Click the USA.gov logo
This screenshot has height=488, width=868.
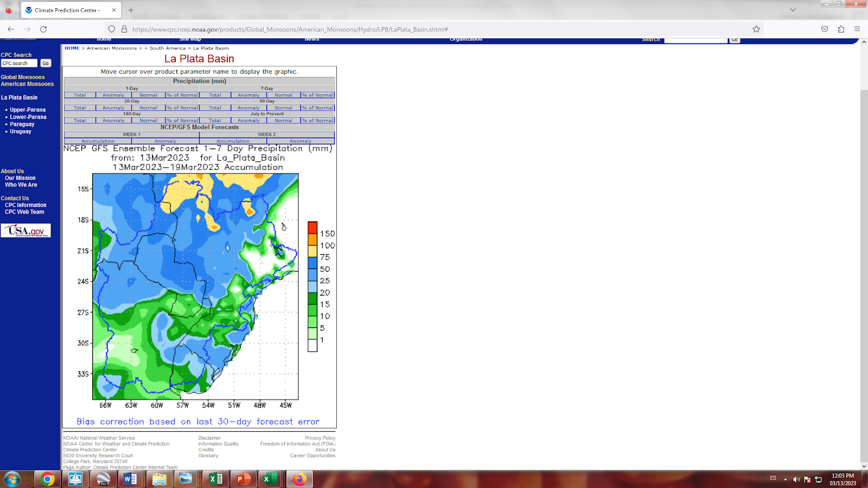pyautogui.click(x=25, y=230)
